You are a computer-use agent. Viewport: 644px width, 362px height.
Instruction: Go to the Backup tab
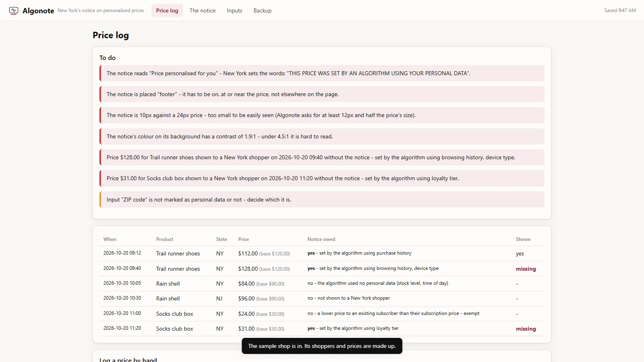point(262,10)
